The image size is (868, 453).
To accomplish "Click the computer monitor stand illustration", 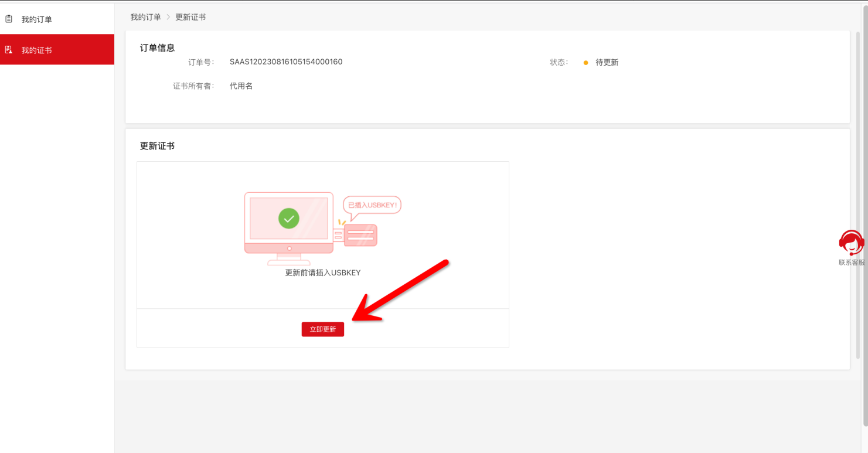I will 289,260.
